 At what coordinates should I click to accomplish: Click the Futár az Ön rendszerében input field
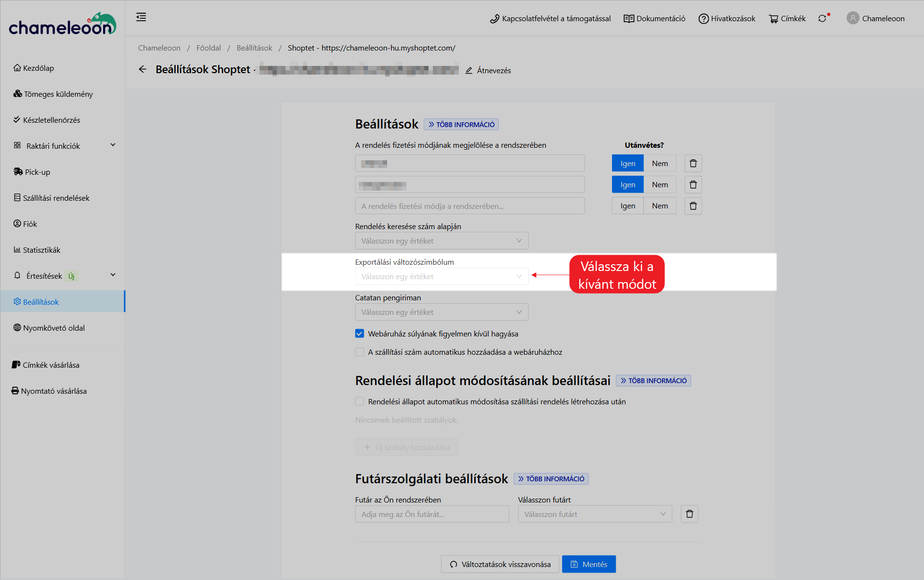point(432,514)
